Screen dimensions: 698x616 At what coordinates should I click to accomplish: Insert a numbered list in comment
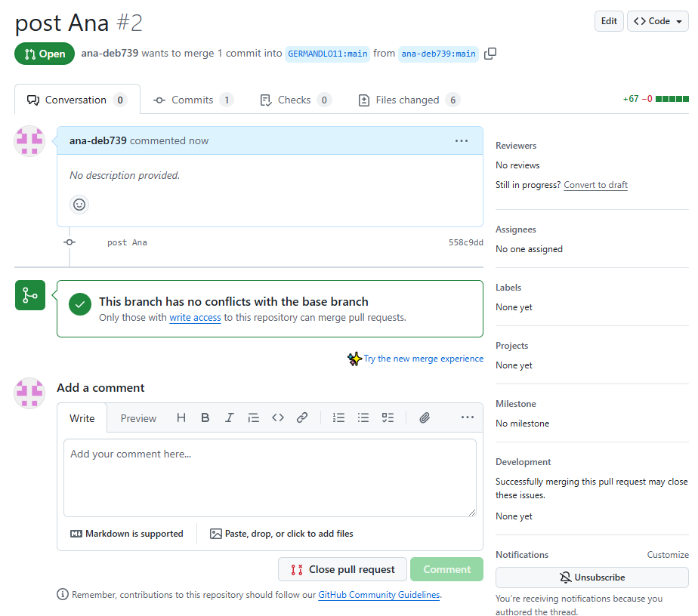tap(339, 417)
